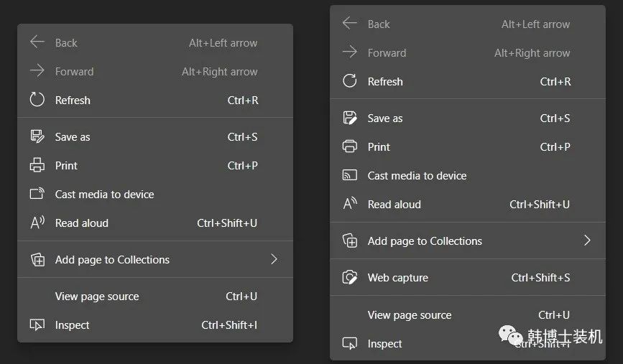Image resolution: width=623 pixels, height=364 pixels.
Task: Choose Web capture entry in right menu
Action: 398,277
